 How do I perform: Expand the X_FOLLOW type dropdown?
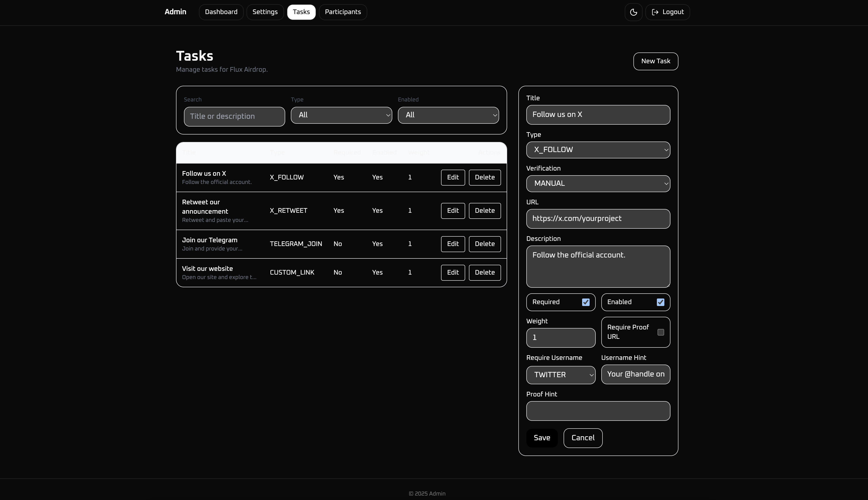(x=598, y=150)
